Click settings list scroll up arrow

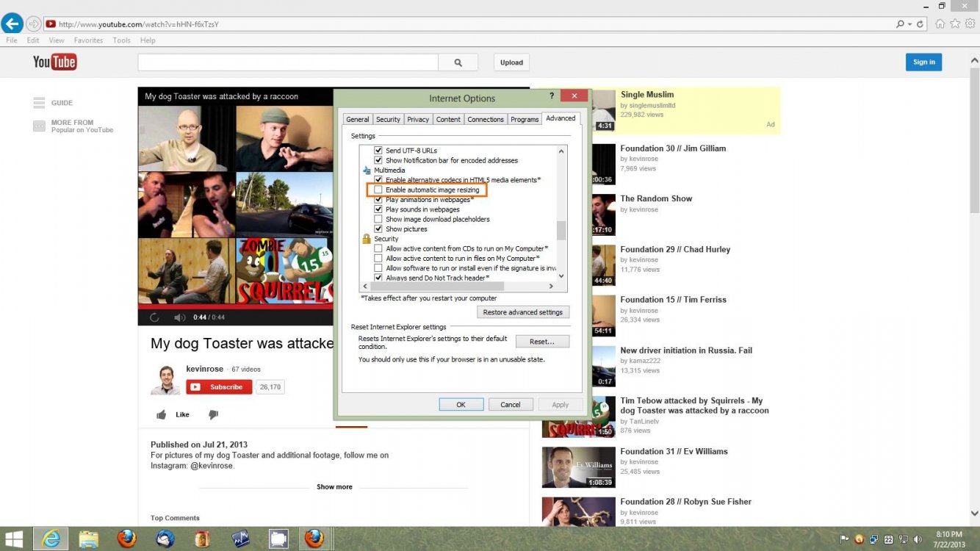[561, 151]
